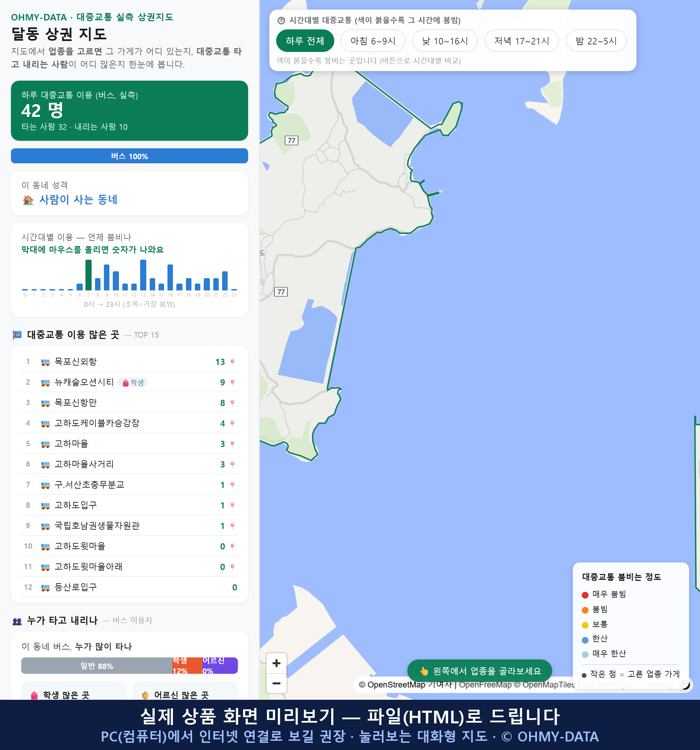The image size is (700, 750).
Task: Click route 77 shield near top of map
Action: tap(291, 140)
